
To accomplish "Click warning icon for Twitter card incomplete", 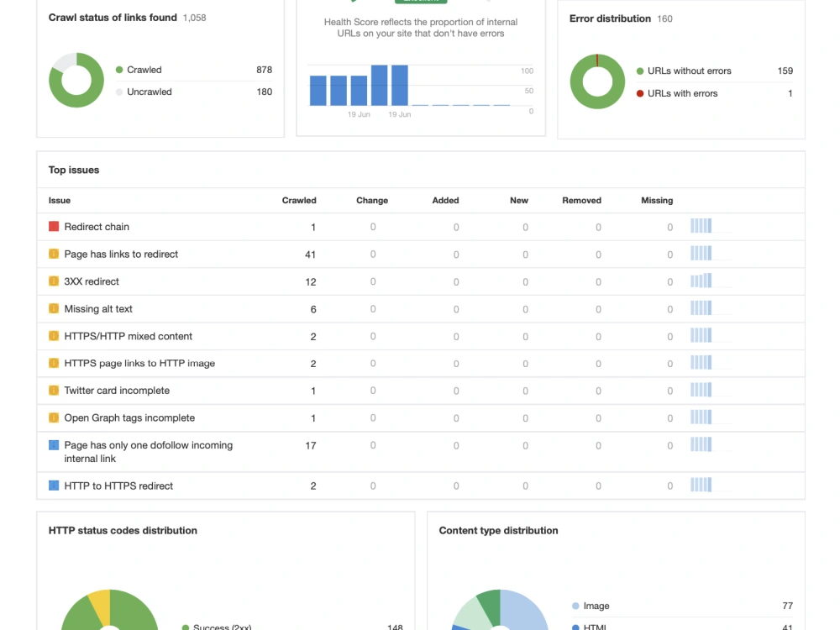I will (54, 390).
